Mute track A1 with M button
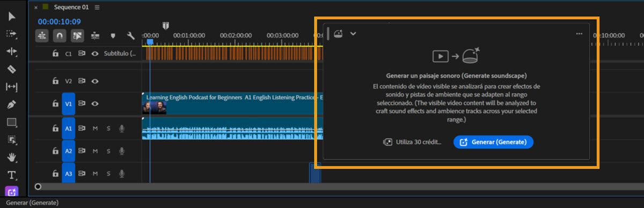Viewport: 644px width, 208px height. pyautogui.click(x=95, y=129)
